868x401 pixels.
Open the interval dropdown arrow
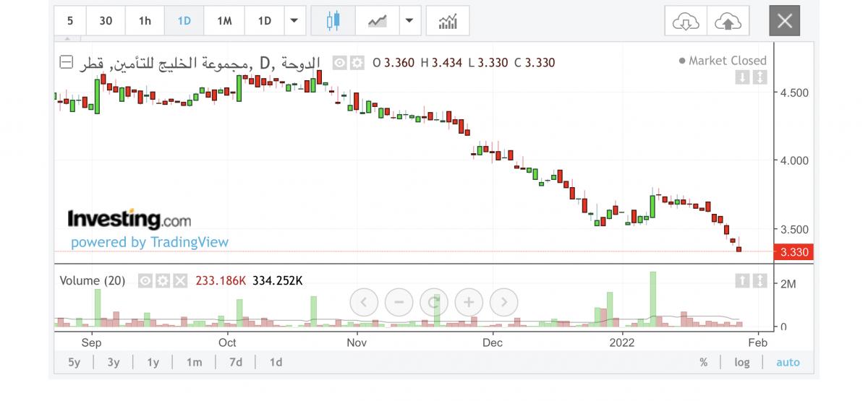[x=294, y=21]
